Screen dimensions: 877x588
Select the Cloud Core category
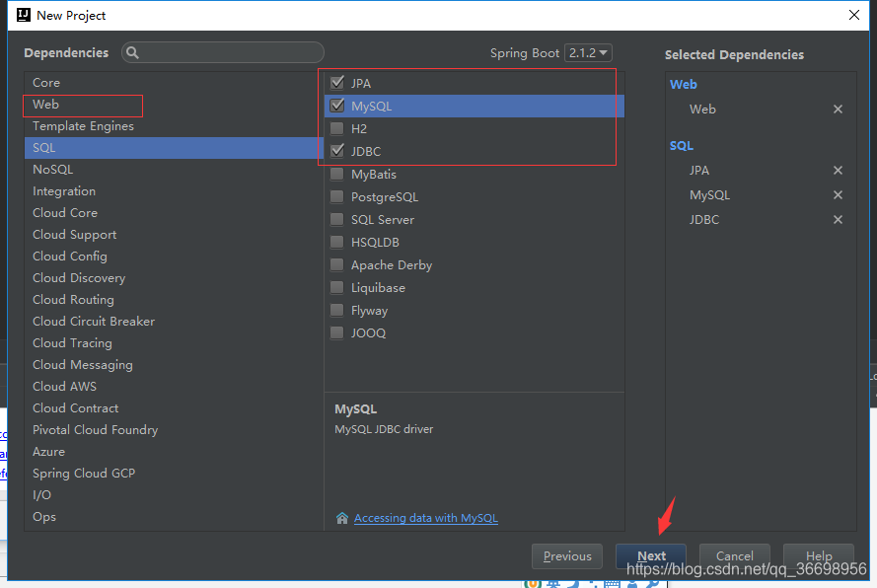pos(174,212)
